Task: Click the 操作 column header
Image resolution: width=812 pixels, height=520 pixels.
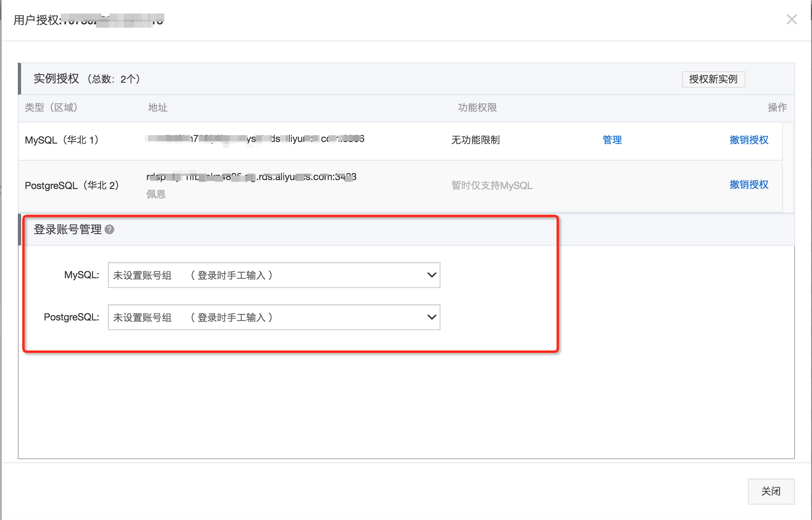Action: [x=777, y=107]
